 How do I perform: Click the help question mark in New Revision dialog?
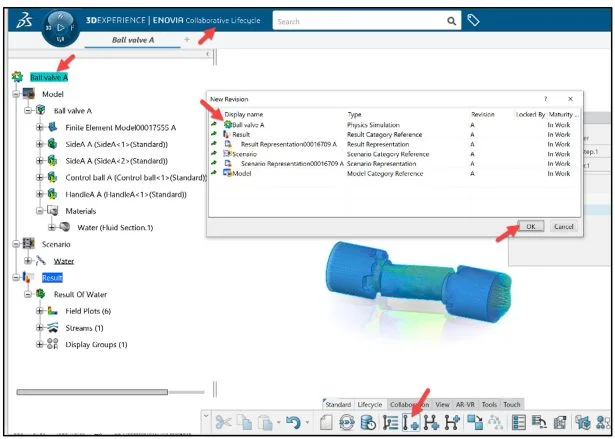[545, 100]
